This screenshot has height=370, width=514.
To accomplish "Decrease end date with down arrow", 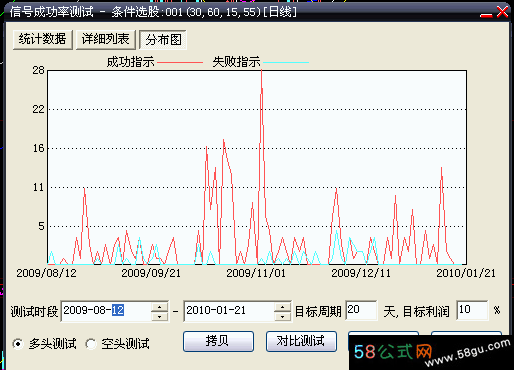I will (283, 316).
